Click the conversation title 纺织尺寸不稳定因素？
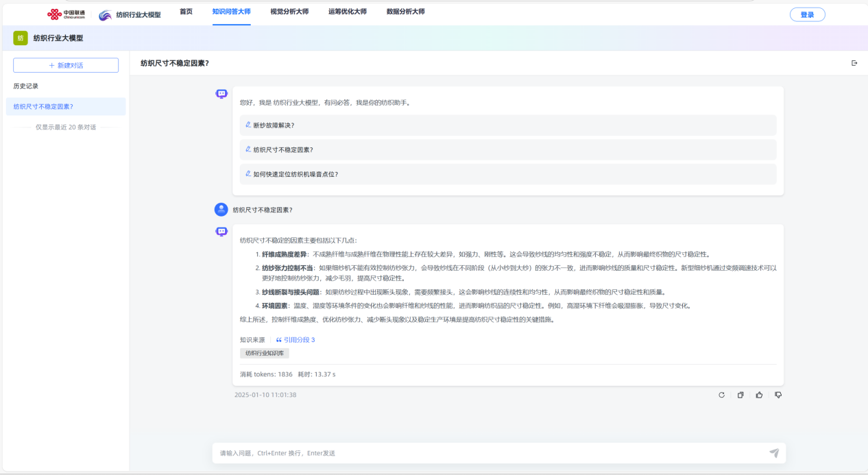The image size is (868, 475). [x=175, y=63]
